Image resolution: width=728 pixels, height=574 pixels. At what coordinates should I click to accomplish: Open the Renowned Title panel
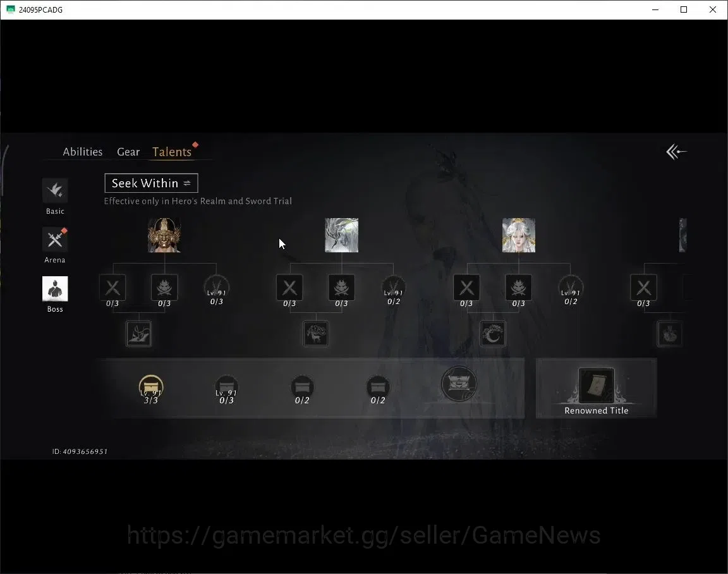point(596,388)
